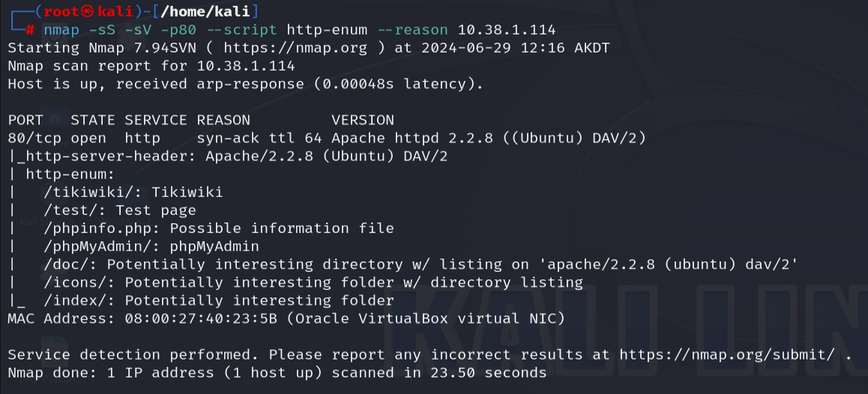
Task: Select the /doc/ directory listing entry
Action: click(x=421, y=264)
